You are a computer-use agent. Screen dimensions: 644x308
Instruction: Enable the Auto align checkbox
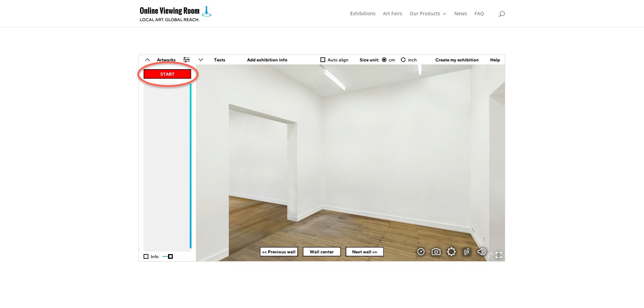323,60
